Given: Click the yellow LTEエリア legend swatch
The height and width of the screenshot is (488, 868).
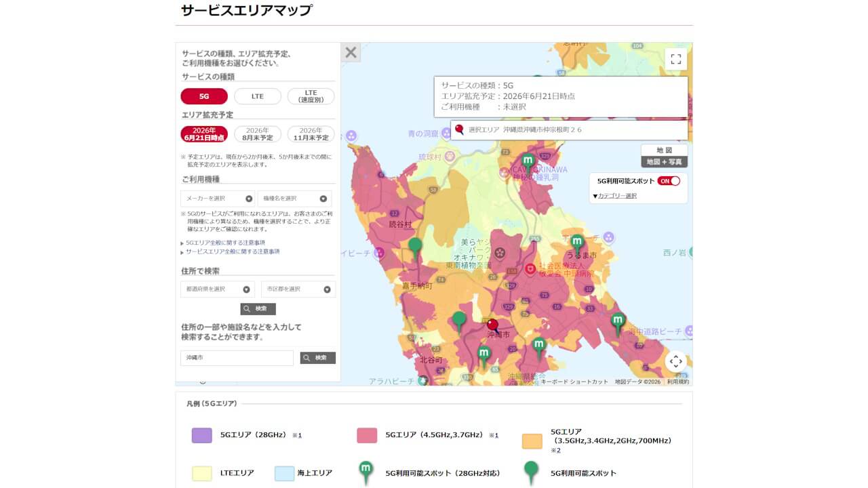Looking at the screenshot, I should pyautogui.click(x=202, y=473).
